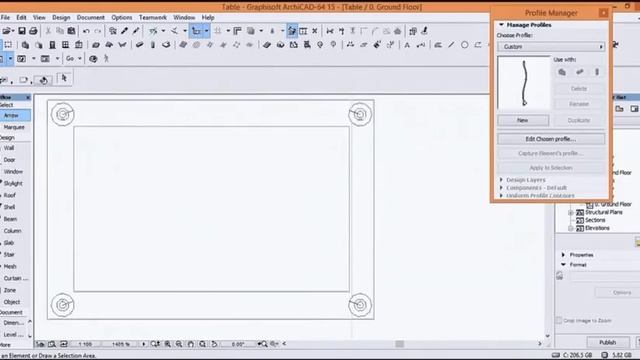Click the New profile button

point(523,120)
